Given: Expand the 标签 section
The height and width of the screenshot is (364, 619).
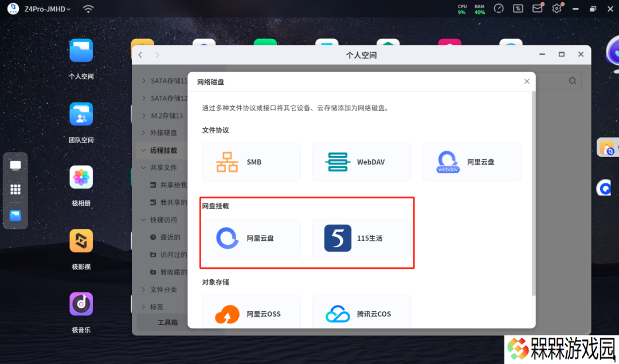Looking at the screenshot, I should [x=144, y=307].
